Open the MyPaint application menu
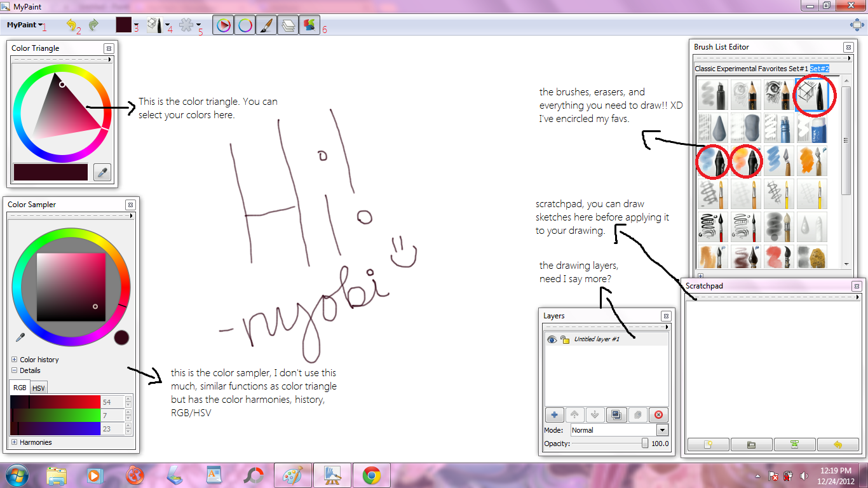Viewport: 868px width, 488px height. (21, 25)
